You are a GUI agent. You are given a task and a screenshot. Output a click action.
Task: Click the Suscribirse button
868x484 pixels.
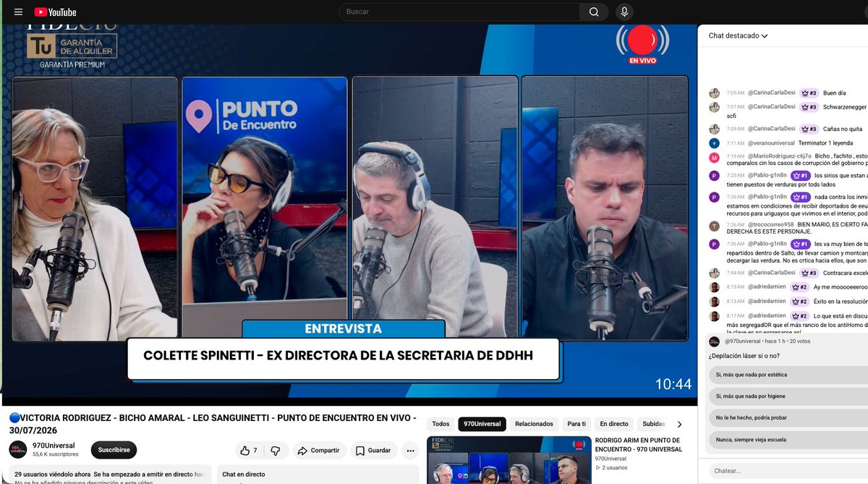(x=114, y=449)
